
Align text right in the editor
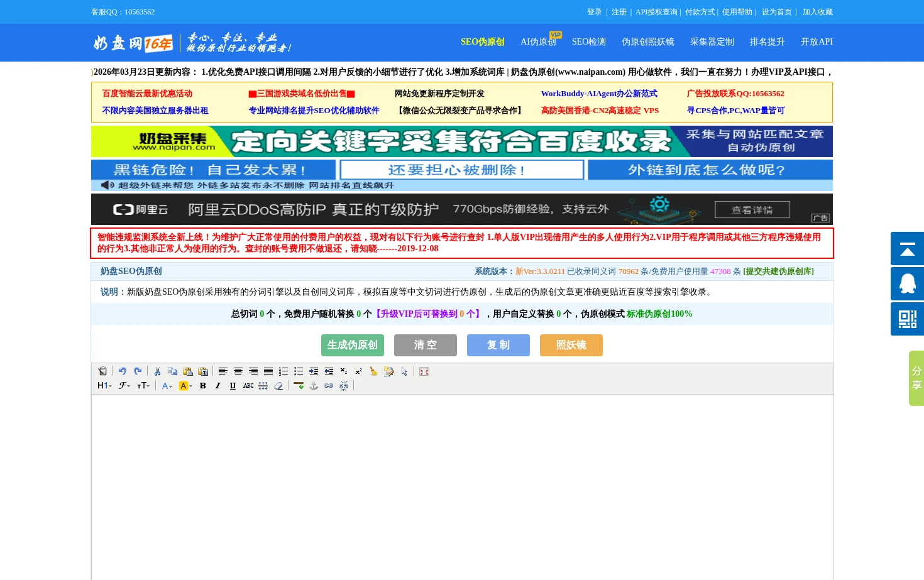[x=253, y=371]
